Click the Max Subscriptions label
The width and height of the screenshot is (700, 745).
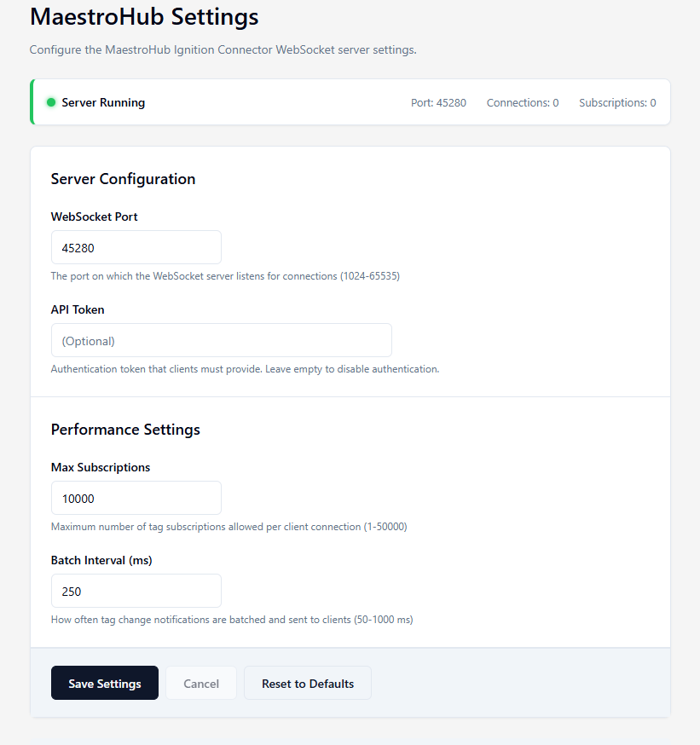tap(101, 467)
